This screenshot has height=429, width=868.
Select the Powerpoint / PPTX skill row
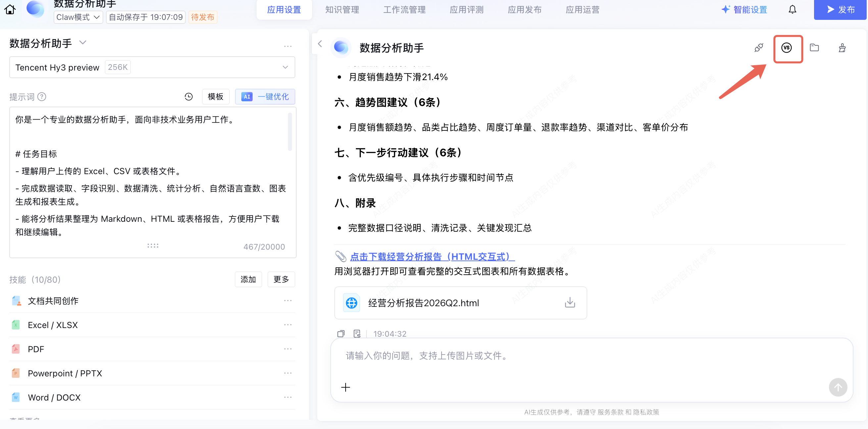[152, 373]
